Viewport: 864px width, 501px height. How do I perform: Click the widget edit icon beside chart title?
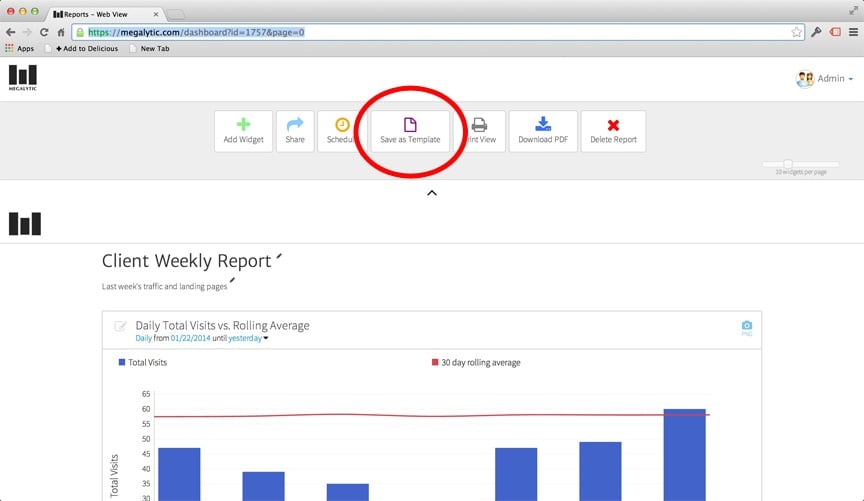point(120,326)
